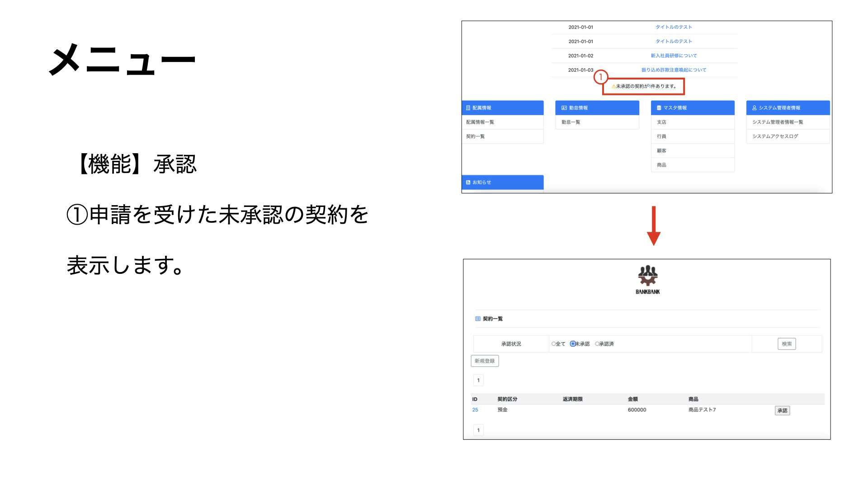This screenshot has height=488, width=868.
Task: Open the システムアクセスログ entry
Action: tap(775, 136)
